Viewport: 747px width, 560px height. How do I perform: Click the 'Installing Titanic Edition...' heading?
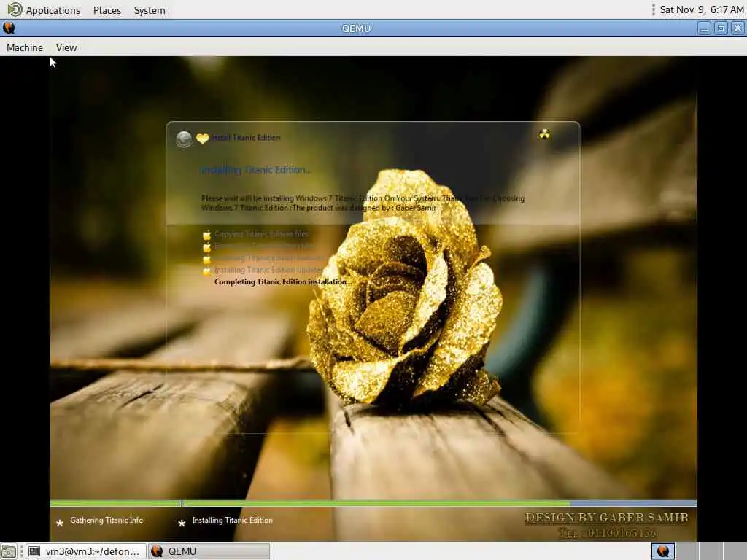point(256,169)
